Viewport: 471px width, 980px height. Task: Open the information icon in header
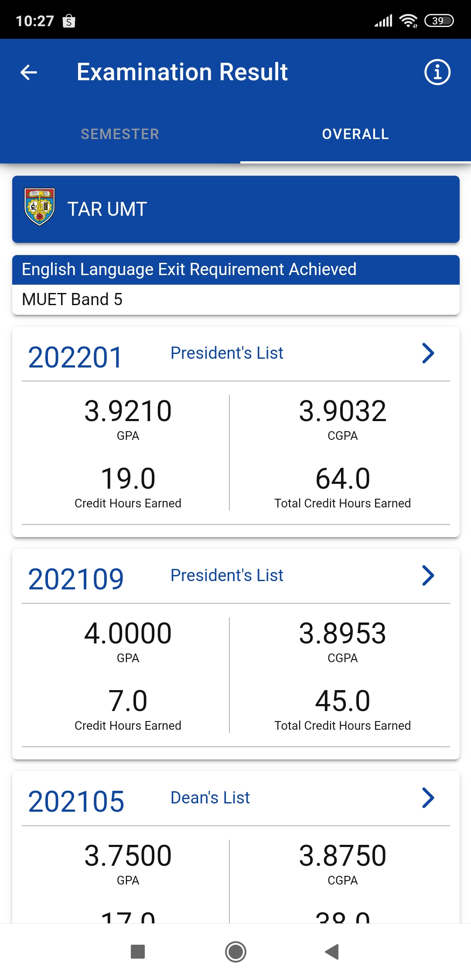437,72
